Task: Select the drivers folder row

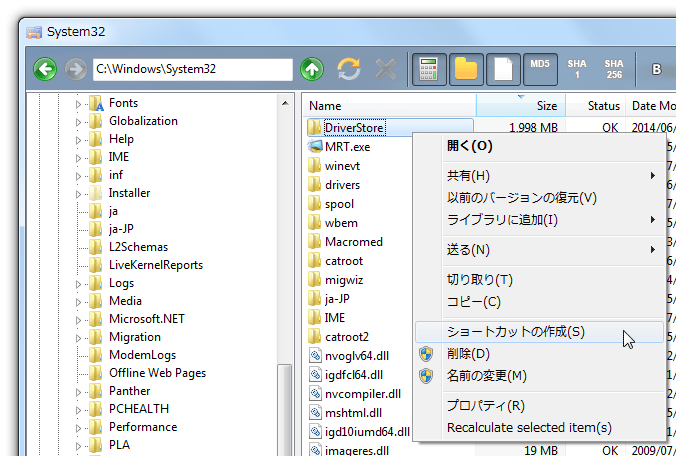Action: pos(334,185)
